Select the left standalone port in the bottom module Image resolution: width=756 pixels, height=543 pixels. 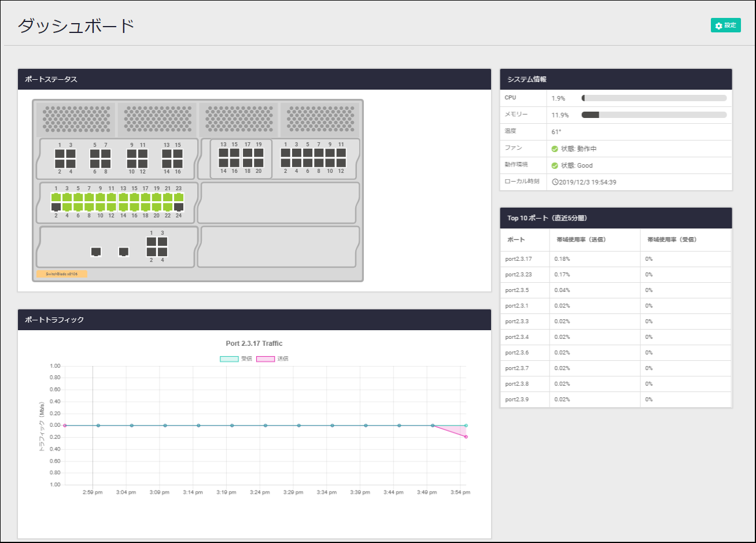(96, 252)
